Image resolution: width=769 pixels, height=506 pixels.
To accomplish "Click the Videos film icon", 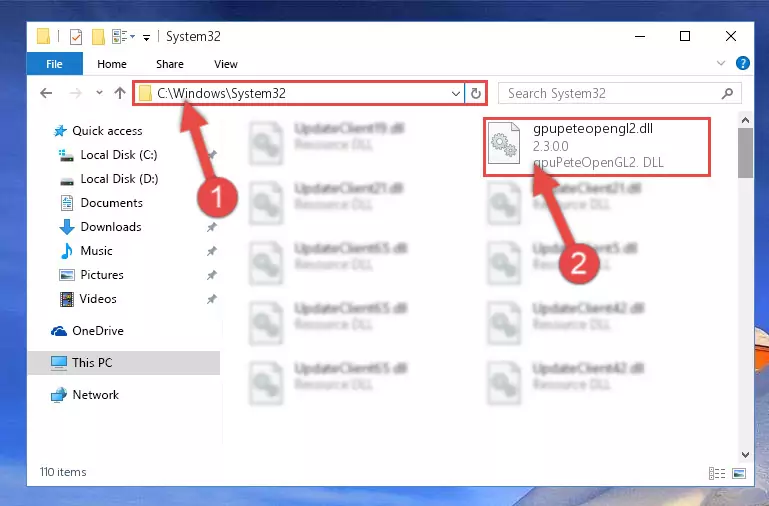I will (x=67, y=299).
